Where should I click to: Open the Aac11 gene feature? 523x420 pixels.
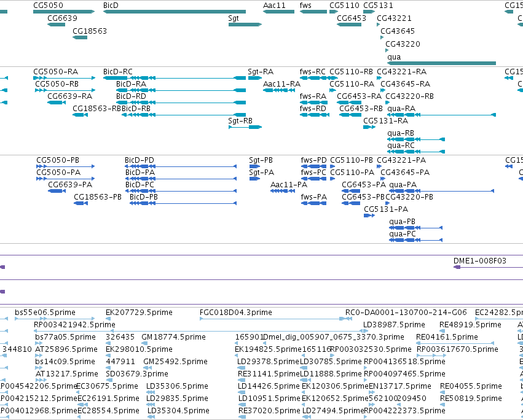click(x=278, y=12)
